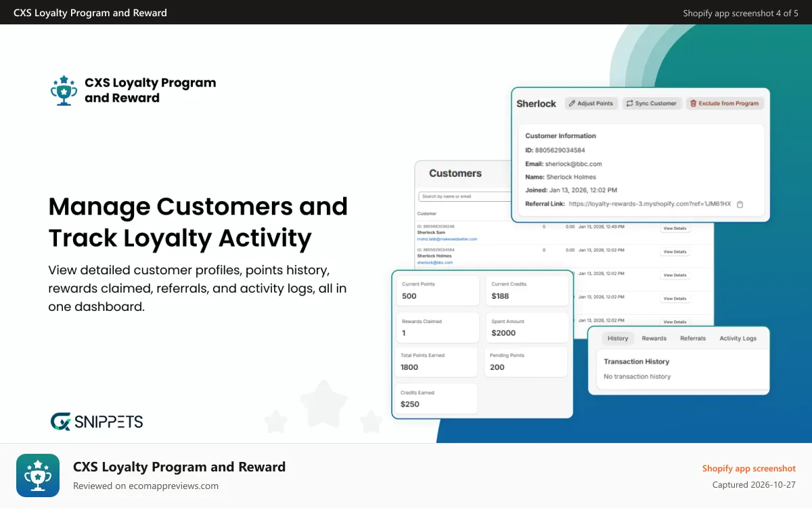Click the Email sherlock@bbc.com info line

(564, 164)
